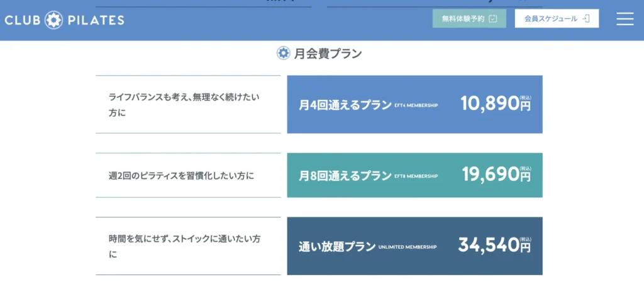Pick the 通い放題プラン title
Viewport: 644px width, 282px height.
[x=336, y=246]
